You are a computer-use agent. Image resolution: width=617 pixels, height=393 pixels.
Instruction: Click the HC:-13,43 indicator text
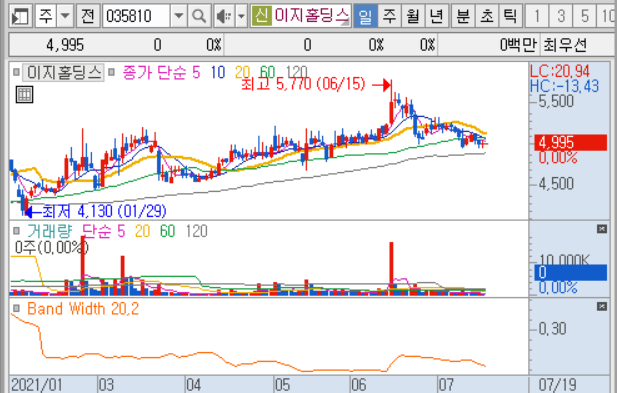[x=564, y=86]
